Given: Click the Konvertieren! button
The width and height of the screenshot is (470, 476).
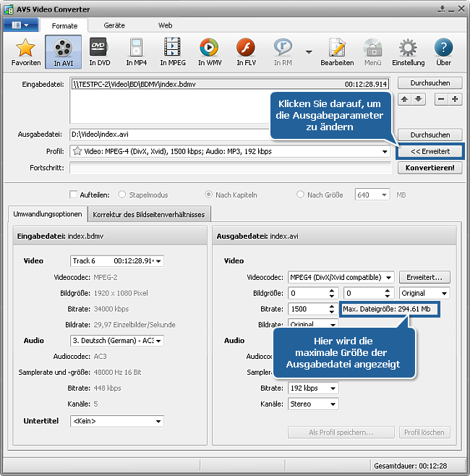Looking at the screenshot, I should pyautogui.click(x=430, y=168).
